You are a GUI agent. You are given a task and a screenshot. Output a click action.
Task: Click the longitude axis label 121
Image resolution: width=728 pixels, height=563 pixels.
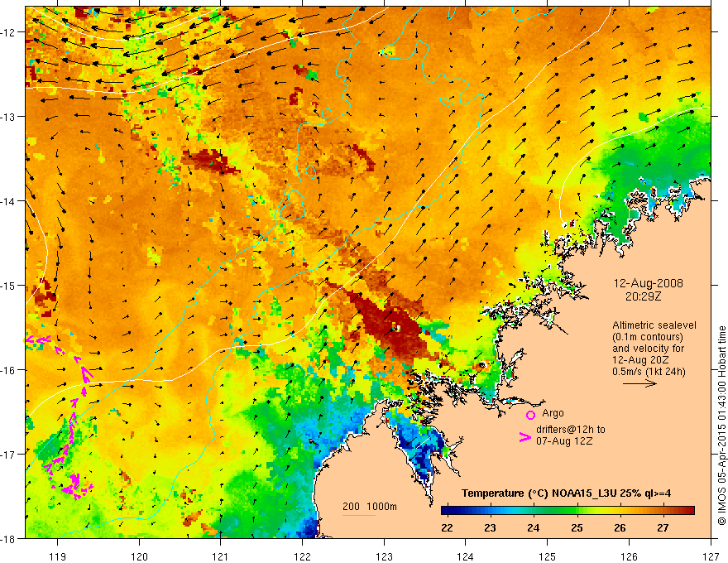click(221, 557)
